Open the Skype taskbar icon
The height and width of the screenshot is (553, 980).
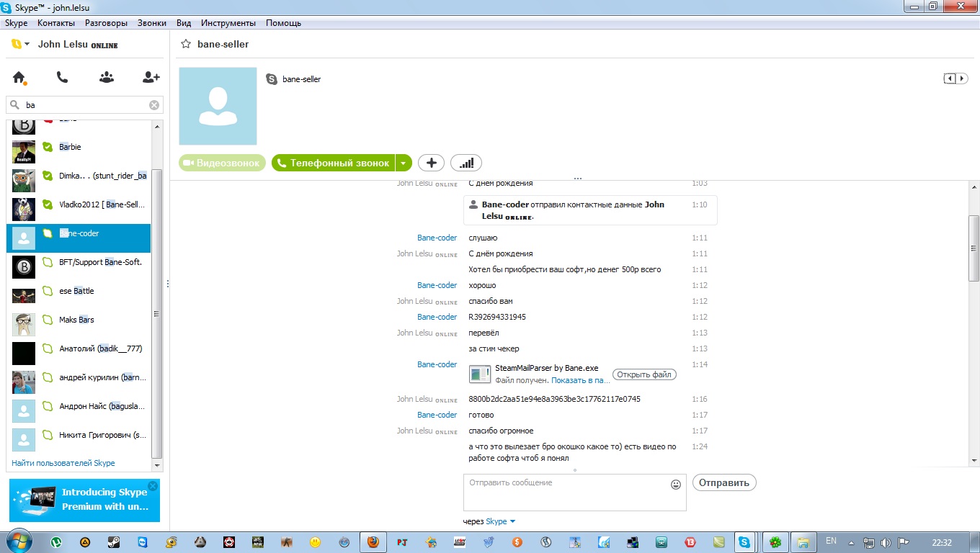(744, 542)
